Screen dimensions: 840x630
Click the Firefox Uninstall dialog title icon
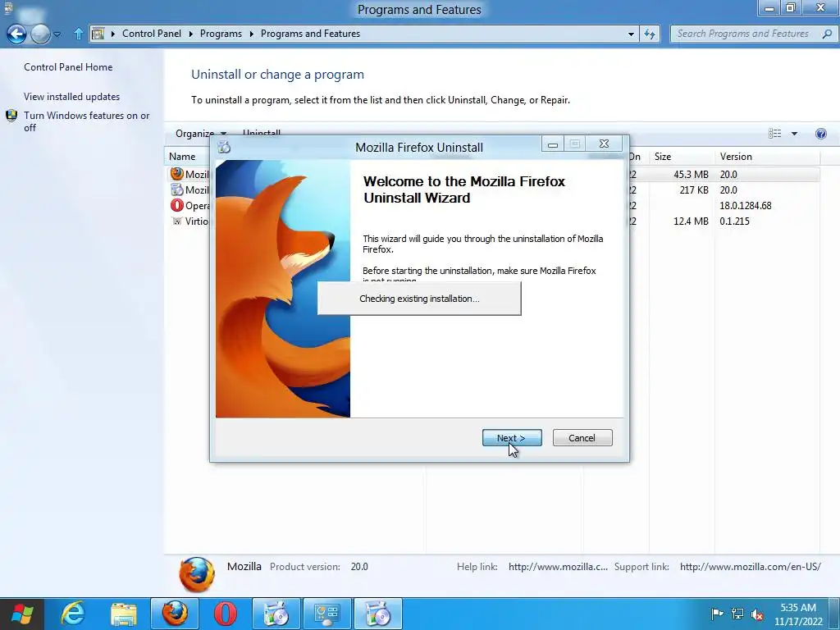pos(224,147)
